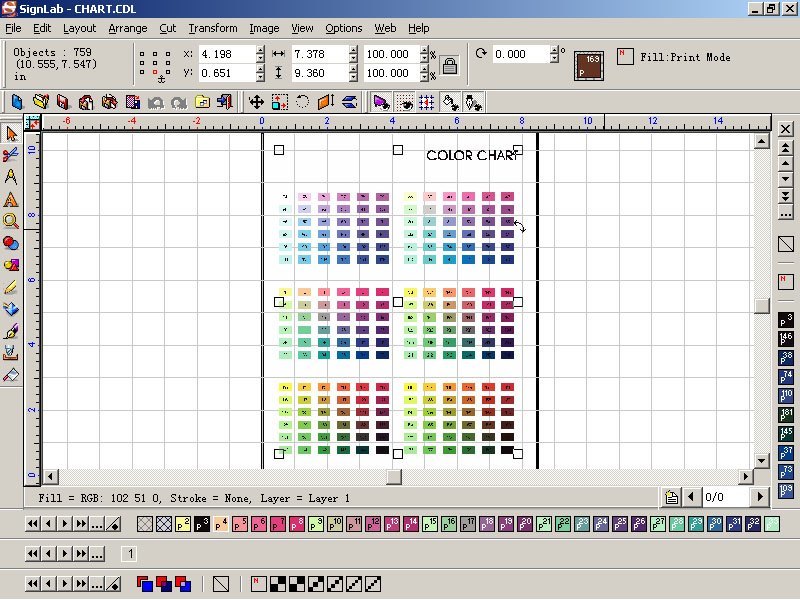
Task: Click the Redo camera icon
Action: [x=179, y=103]
